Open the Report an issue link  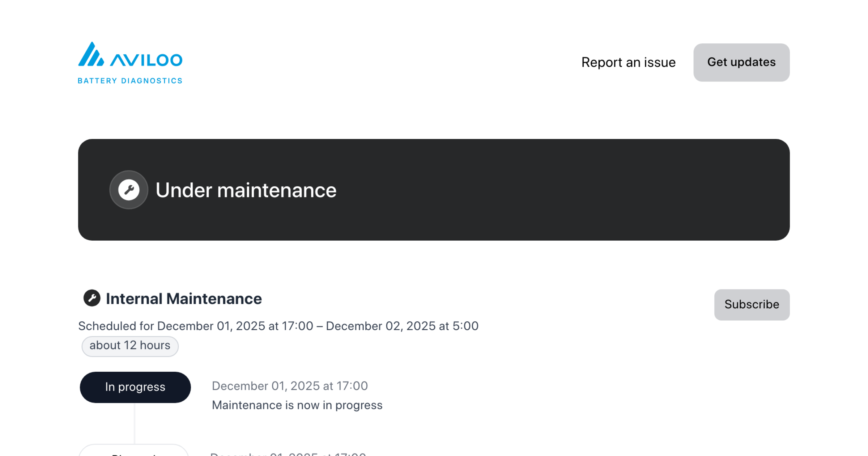point(628,62)
